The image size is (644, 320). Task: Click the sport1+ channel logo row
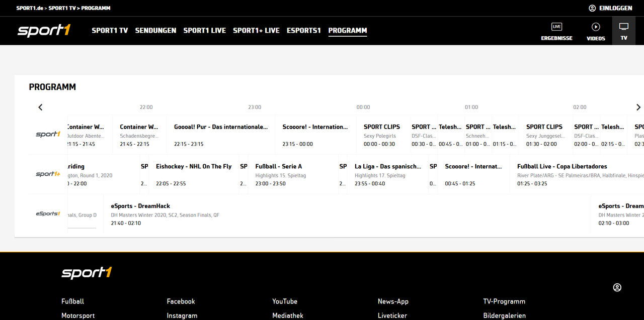(48, 174)
